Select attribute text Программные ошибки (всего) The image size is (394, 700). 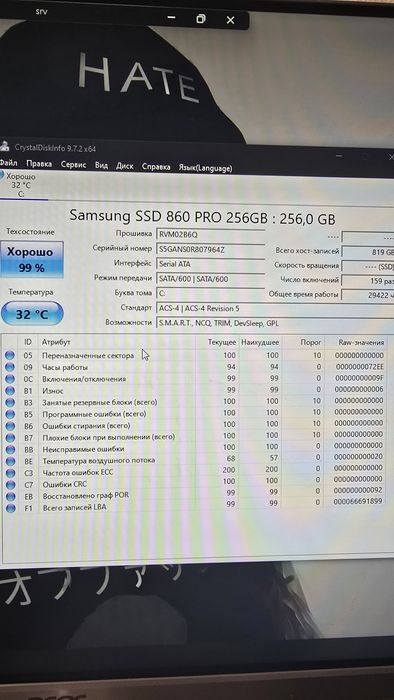pos(94,414)
